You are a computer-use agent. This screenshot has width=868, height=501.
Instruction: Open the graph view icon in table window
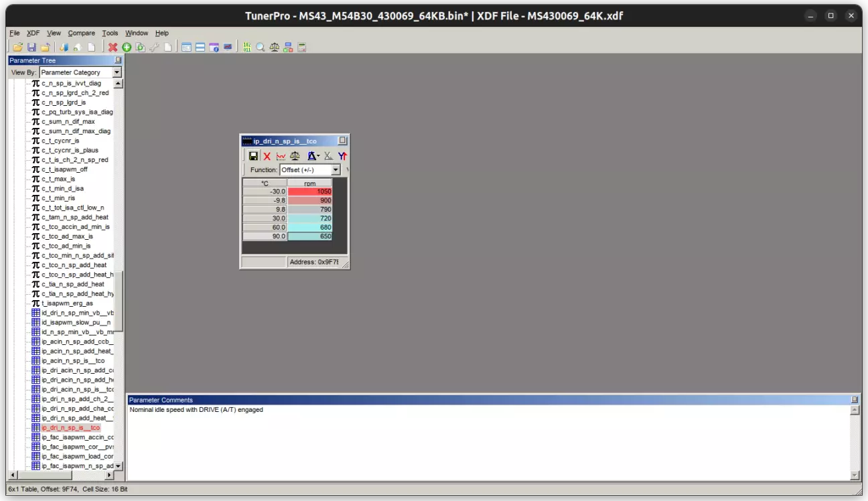tap(281, 156)
